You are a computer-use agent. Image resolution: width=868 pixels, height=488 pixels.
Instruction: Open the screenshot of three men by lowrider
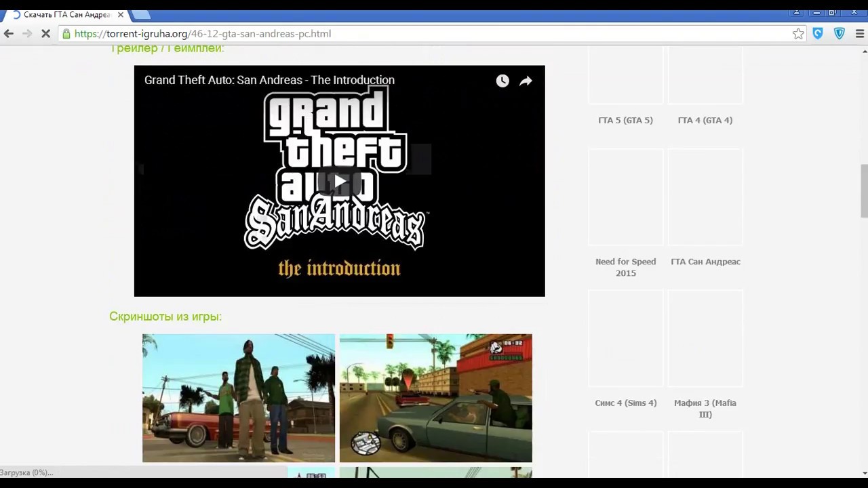pyautogui.click(x=239, y=398)
